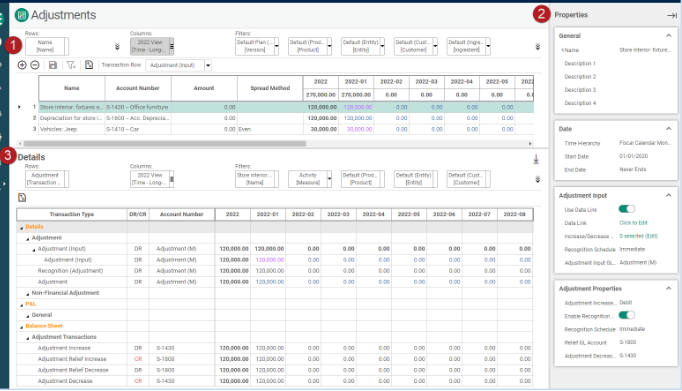Click the document export icon in Details section

click(x=22, y=198)
